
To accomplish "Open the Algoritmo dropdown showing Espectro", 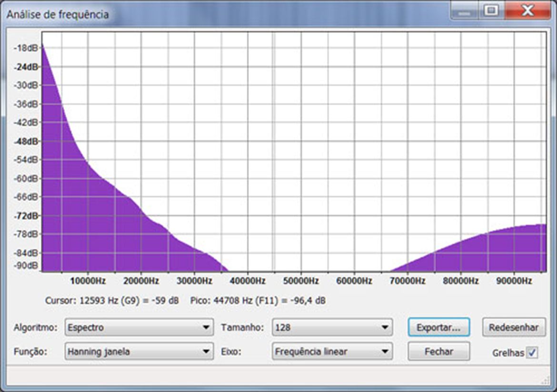I will point(139,327).
